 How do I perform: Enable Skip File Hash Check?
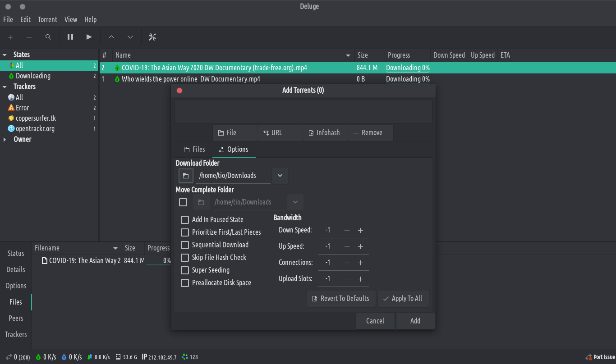tap(184, 258)
